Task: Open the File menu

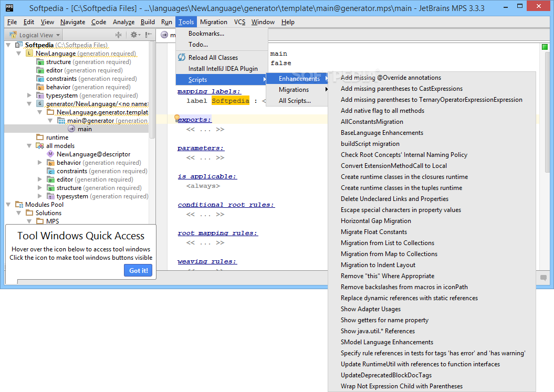Action: (12, 22)
